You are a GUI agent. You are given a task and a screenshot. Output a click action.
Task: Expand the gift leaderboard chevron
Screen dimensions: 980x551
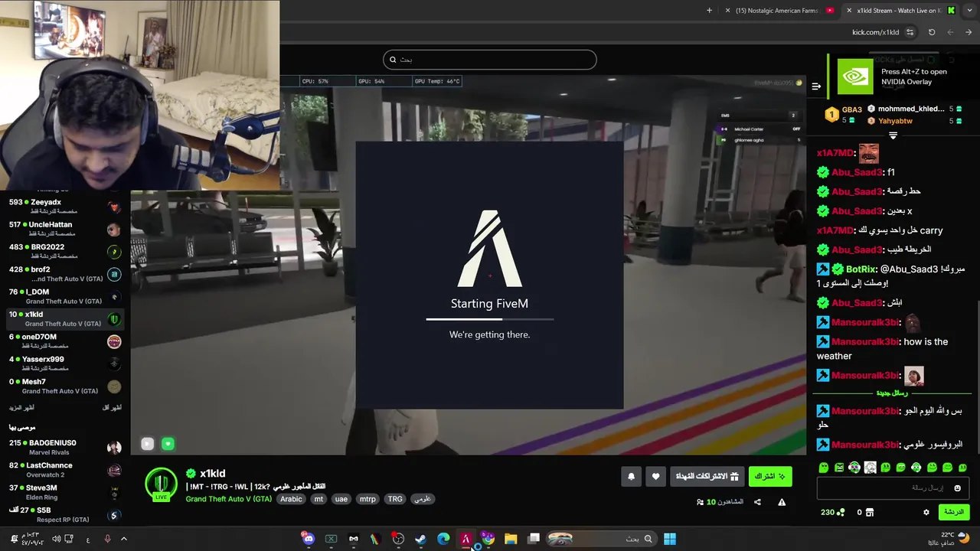tap(893, 135)
